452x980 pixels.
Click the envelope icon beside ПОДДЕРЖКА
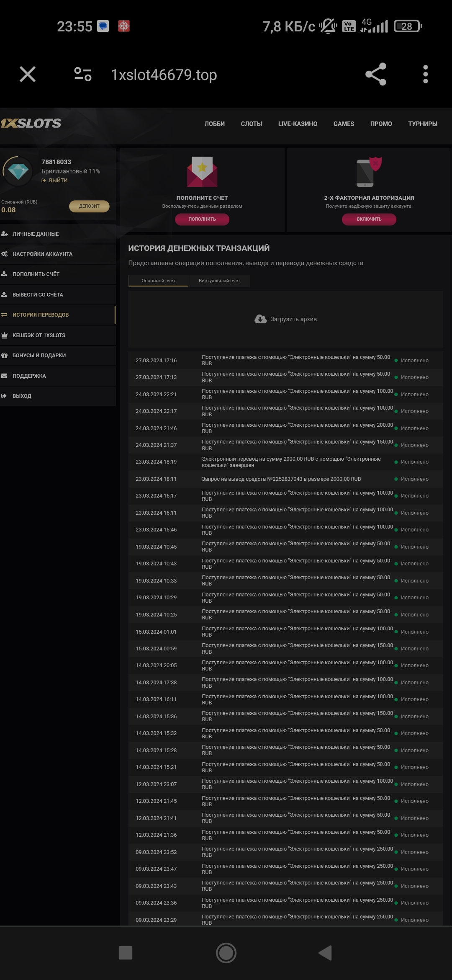point(4,376)
